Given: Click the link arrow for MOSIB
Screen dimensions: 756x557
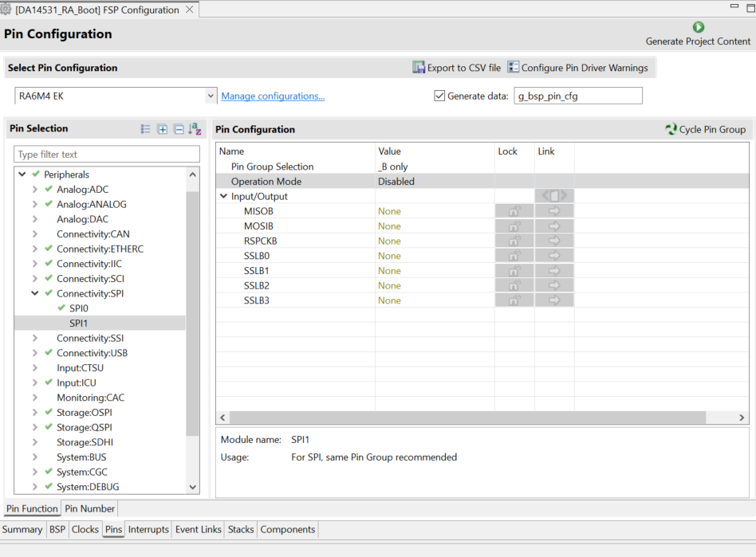Looking at the screenshot, I should coord(554,226).
